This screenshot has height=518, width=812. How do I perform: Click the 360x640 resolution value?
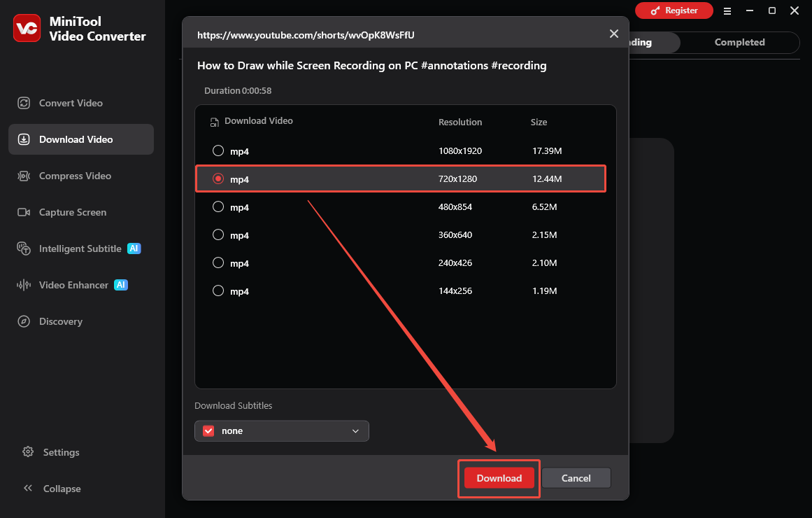click(x=455, y=235)
